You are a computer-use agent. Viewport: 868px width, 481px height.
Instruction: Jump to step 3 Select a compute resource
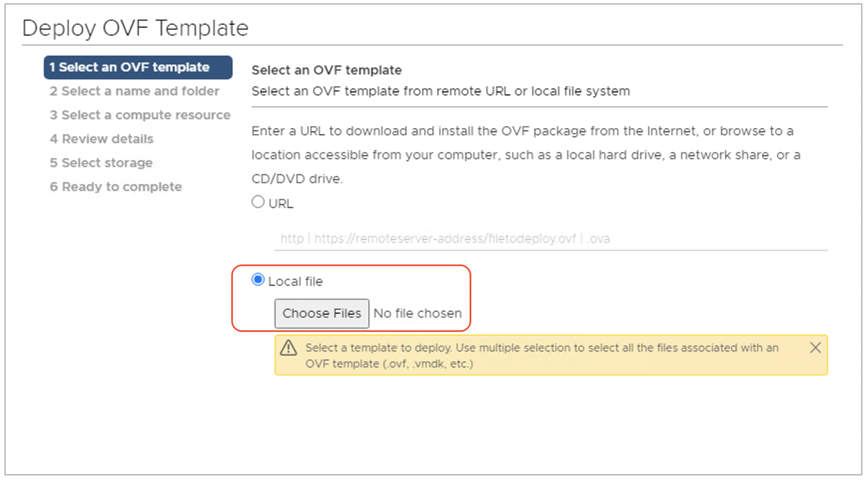(x=140, y=115)
